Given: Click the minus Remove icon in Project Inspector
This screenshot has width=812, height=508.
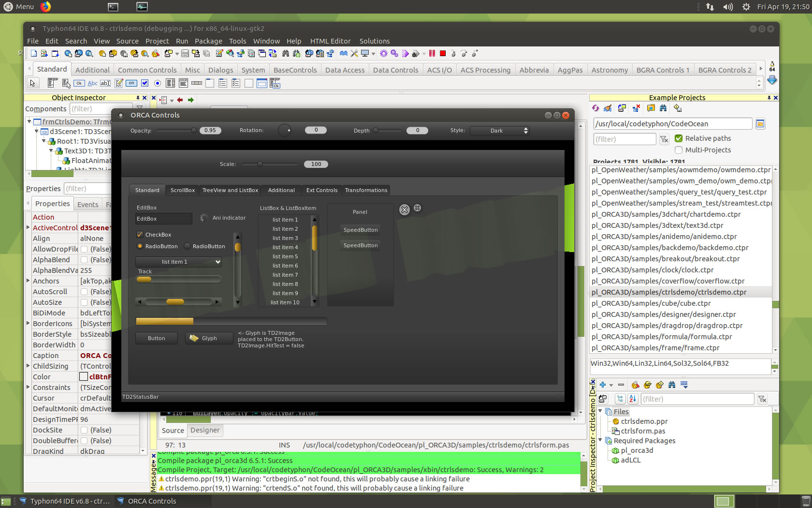Looking at the screenshot, I should (621, 385).
